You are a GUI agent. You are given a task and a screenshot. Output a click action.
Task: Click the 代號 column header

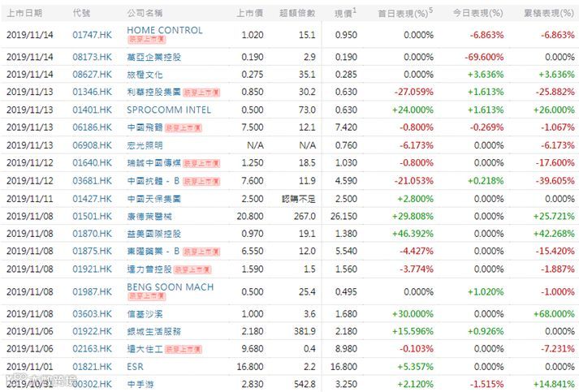click(x=81, y=13)
